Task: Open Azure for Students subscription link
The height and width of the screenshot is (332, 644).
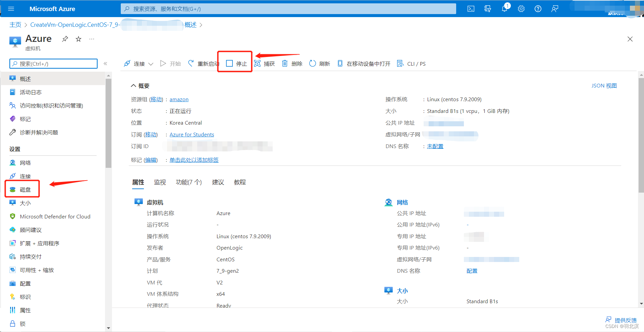Action: coord(192,135)
